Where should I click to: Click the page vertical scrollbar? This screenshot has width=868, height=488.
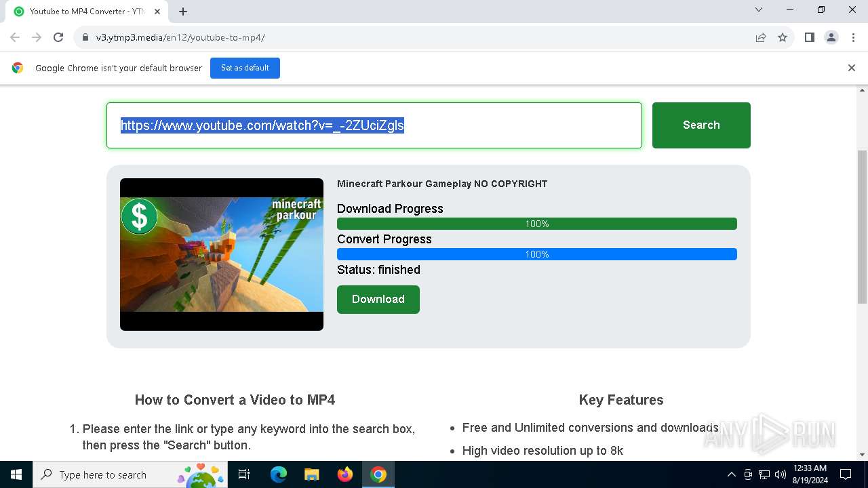[x=863, y=227]
